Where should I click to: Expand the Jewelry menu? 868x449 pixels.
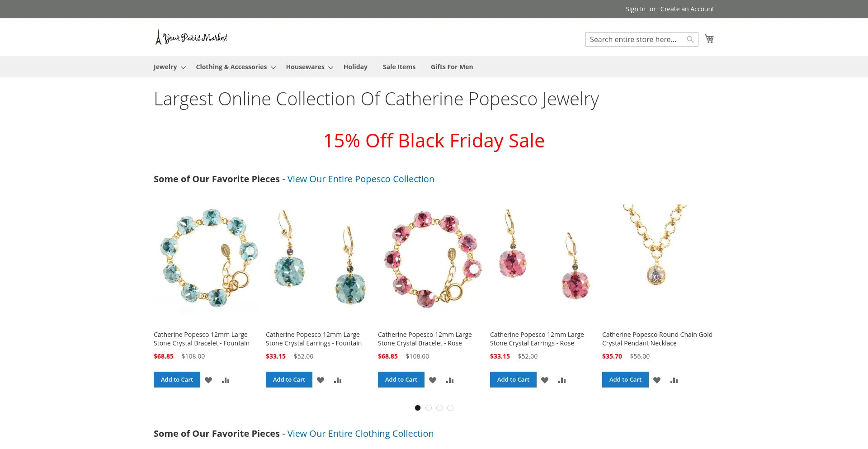(x=169, y=67)
